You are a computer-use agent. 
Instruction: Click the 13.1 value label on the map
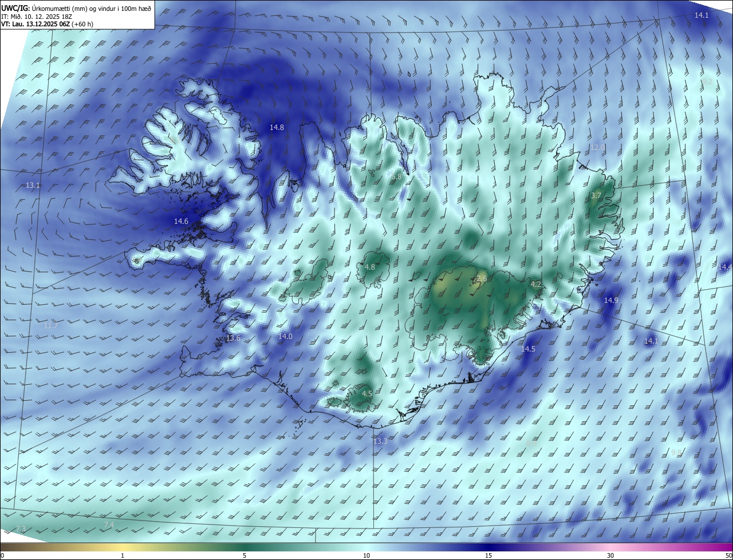[33, 186]
